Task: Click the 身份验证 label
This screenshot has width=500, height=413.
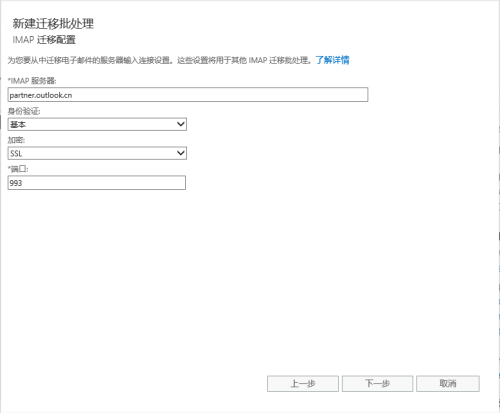Action: coord(24,111)
